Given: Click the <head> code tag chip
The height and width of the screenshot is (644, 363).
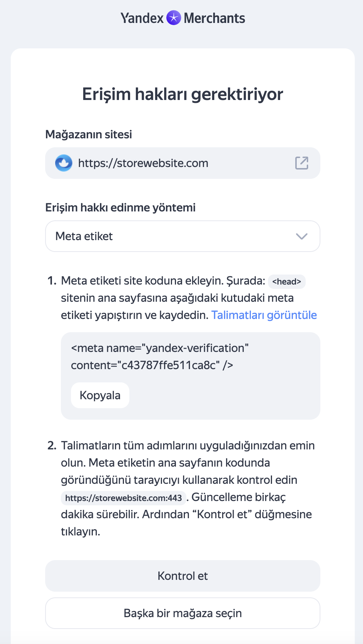Looking at the screenshot, I should click(x=287, y=282).
